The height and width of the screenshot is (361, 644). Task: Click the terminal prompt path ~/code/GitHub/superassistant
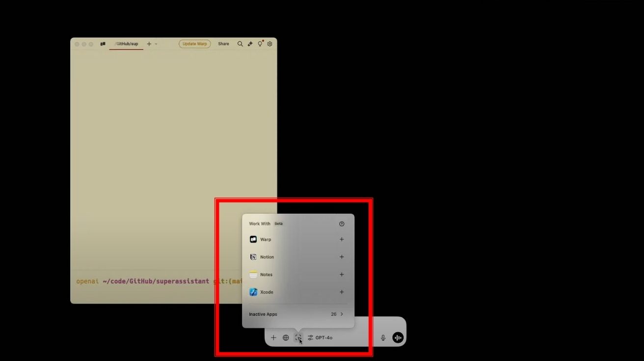pyautogui.click(x=156, y=282)
